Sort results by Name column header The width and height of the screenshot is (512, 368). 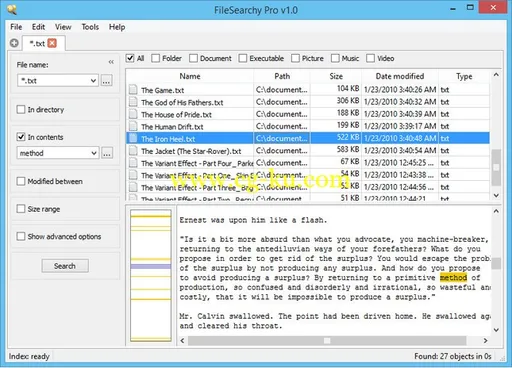(x=190, y=76)
